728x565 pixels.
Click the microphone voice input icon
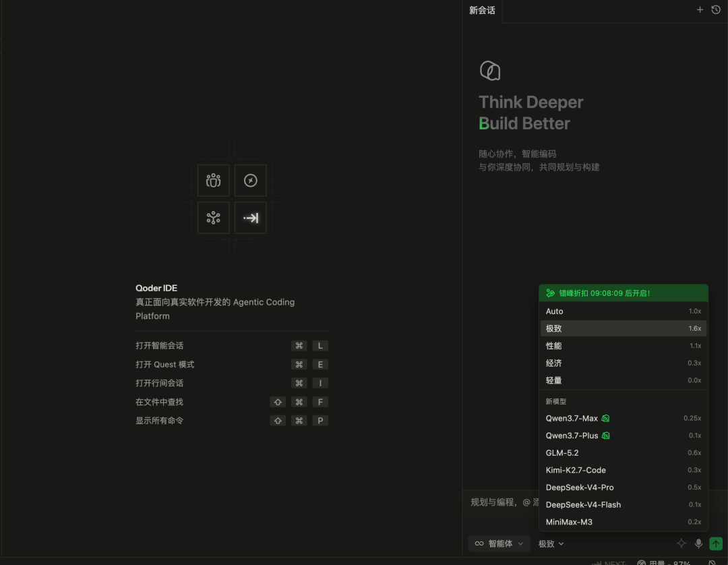click(698, 543)
